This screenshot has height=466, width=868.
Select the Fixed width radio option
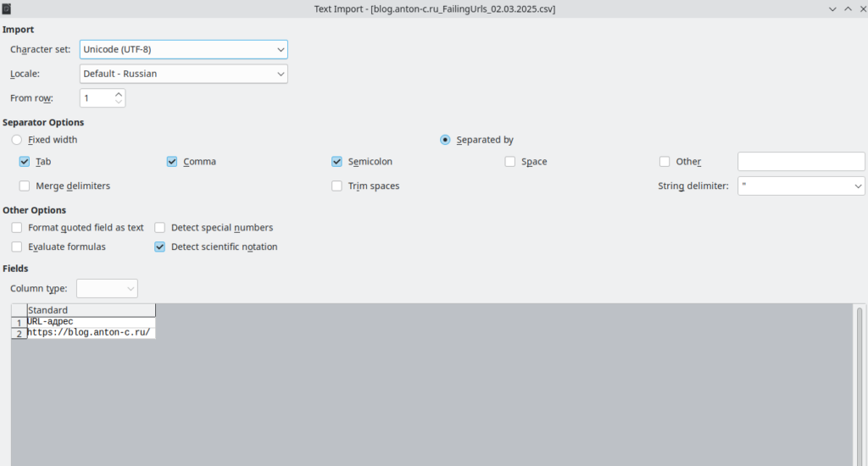(17, 140)
